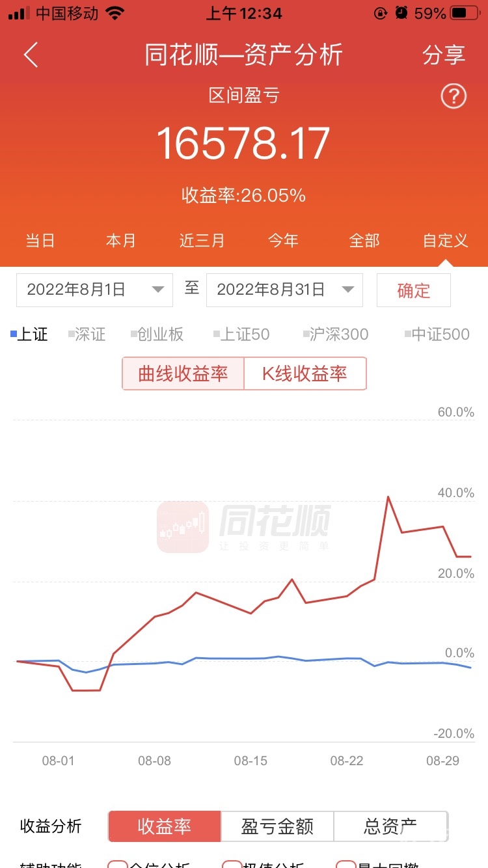This screenshot has width=488, height=868.
Task: Switch to the 本月 tab
Action: coord(121,241)
